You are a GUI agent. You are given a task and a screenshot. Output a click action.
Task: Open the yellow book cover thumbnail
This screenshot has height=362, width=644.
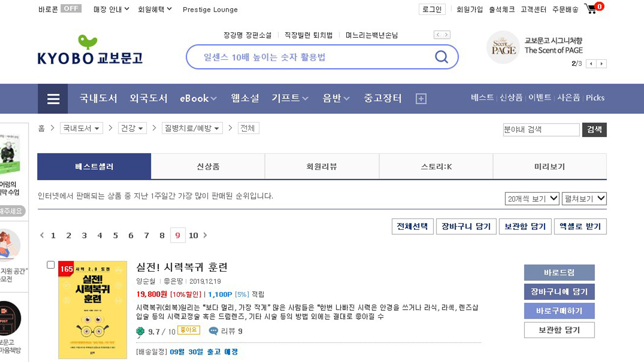pos(93,310)
